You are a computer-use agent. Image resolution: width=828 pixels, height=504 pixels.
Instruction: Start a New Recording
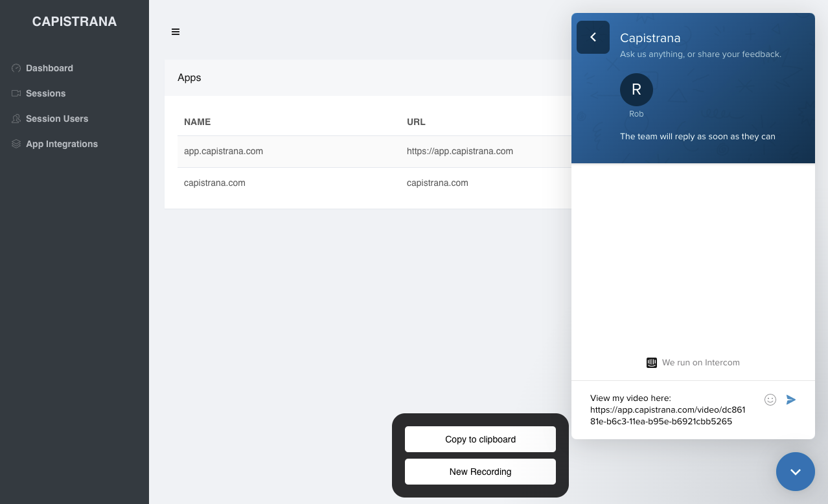(480, 472)
